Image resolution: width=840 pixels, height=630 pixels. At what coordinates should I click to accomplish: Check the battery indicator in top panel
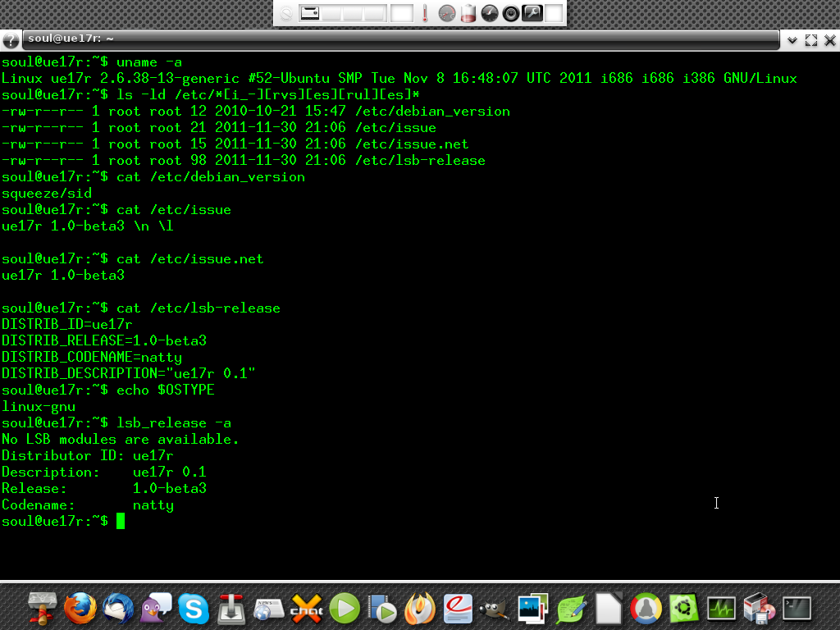[x=468, y=13]
